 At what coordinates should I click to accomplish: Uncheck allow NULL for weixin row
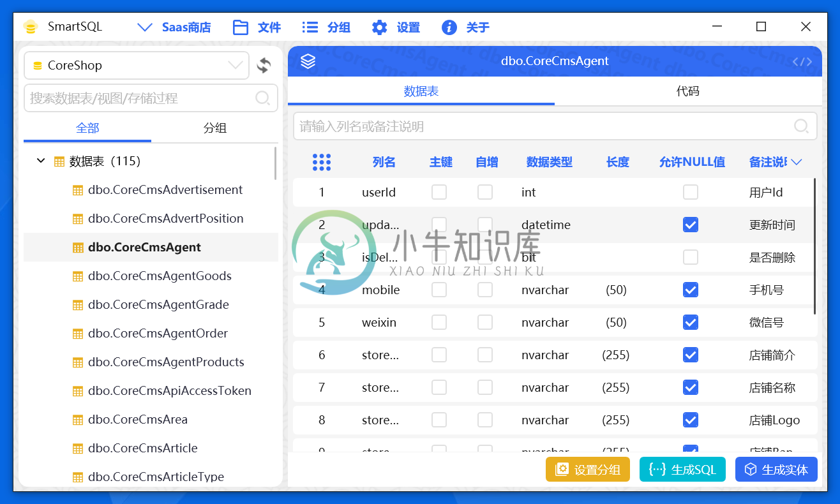point(691,322)
